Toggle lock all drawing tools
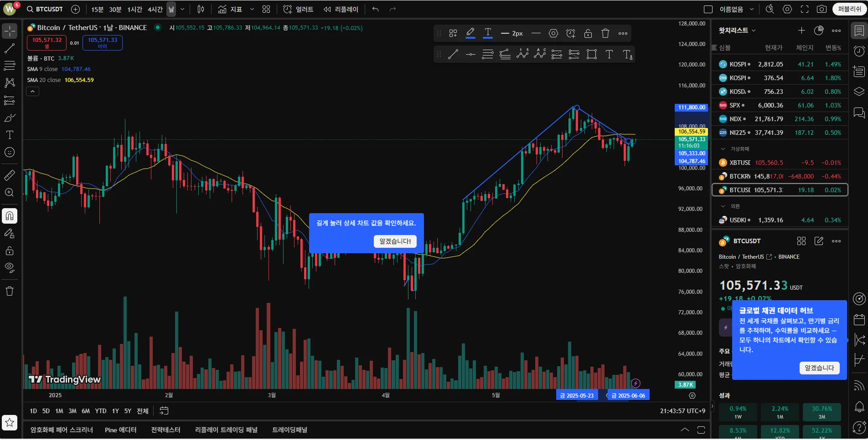This screenshot has height=440, width=868. point(10,251)
